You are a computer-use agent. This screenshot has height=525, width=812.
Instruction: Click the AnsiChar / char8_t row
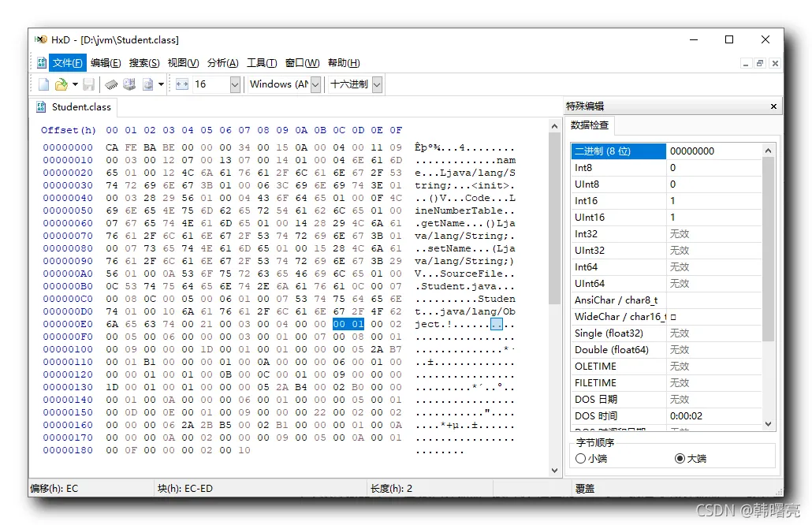click(666, 300)
